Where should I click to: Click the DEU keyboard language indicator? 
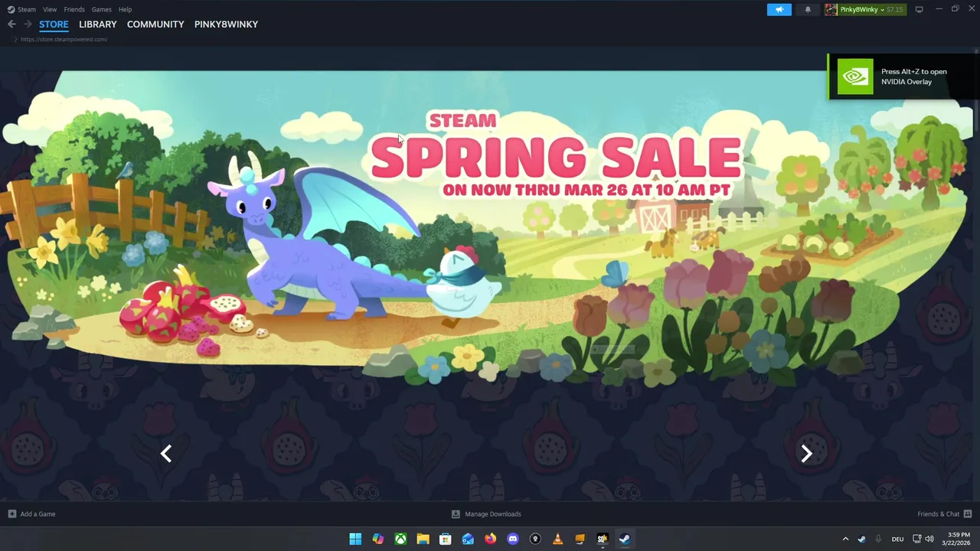point(897,539)
